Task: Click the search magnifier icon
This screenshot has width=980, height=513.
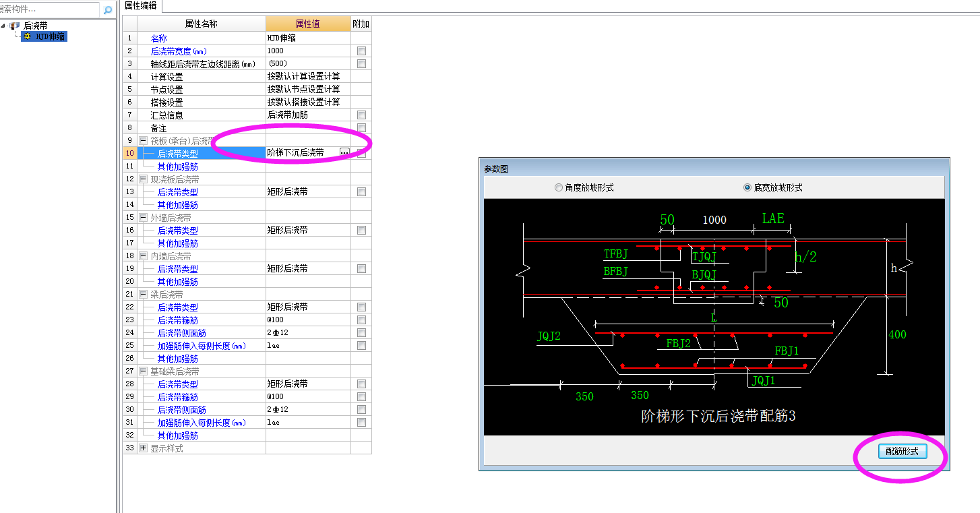Action: coord(107,10)
